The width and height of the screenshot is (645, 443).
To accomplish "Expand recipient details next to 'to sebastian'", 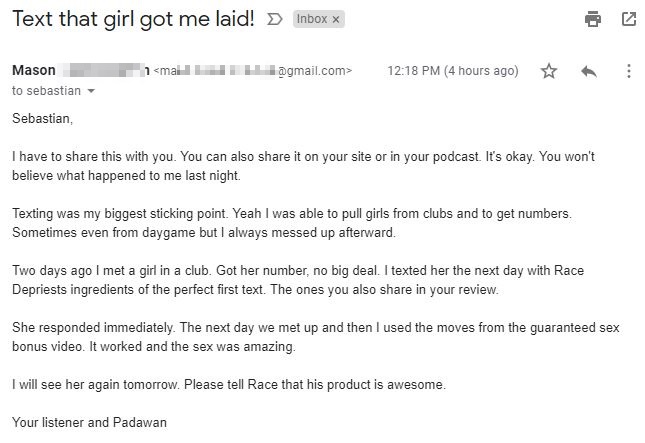I will pyautogui.click(x=91, y=91).
